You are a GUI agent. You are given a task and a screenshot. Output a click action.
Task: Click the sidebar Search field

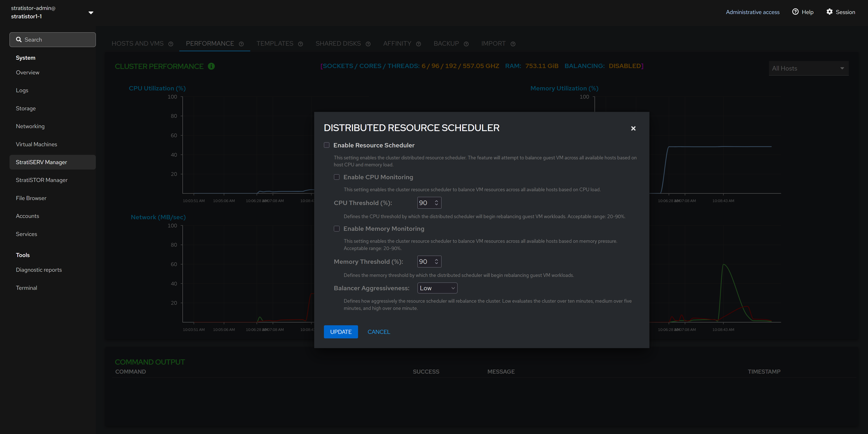[53, 40]
